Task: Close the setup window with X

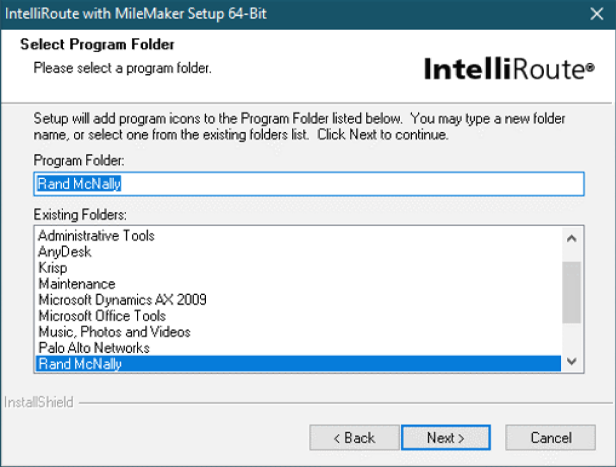Action: click(596, 14)
